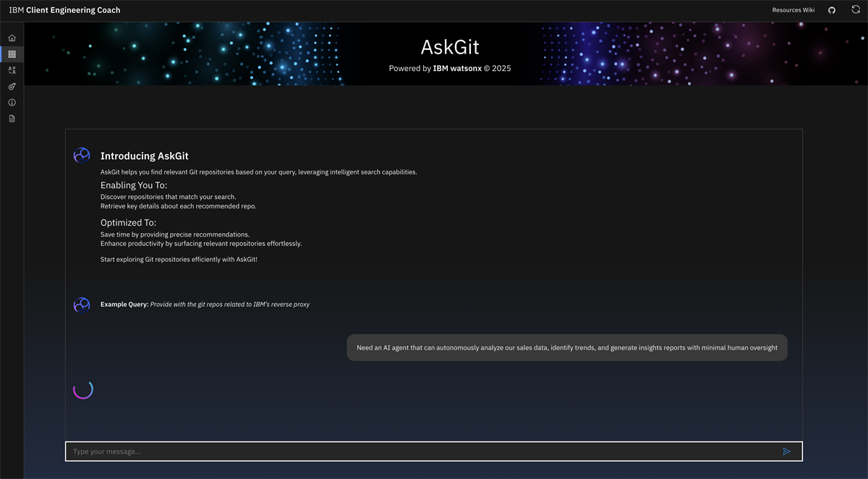Viewport: 868px width, 479px height.
Task: Focus the Type your message input field
Action: pyautogui.click(x=434, y=452)
